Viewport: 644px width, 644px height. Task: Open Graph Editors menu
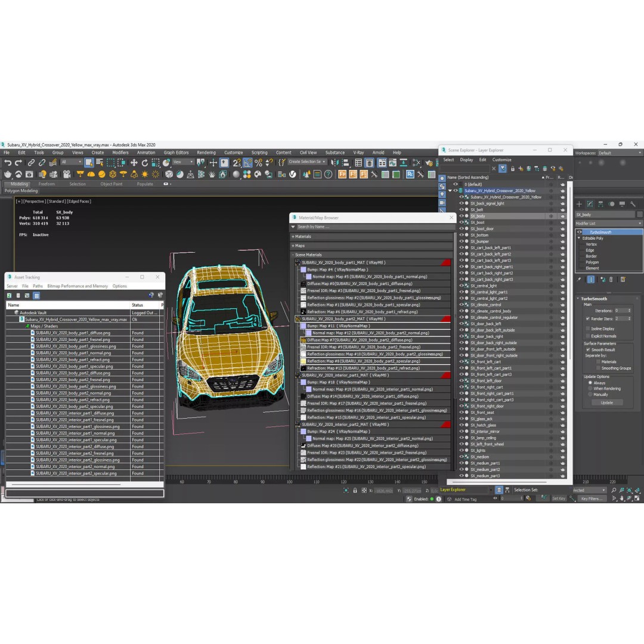tap(176, 153)
